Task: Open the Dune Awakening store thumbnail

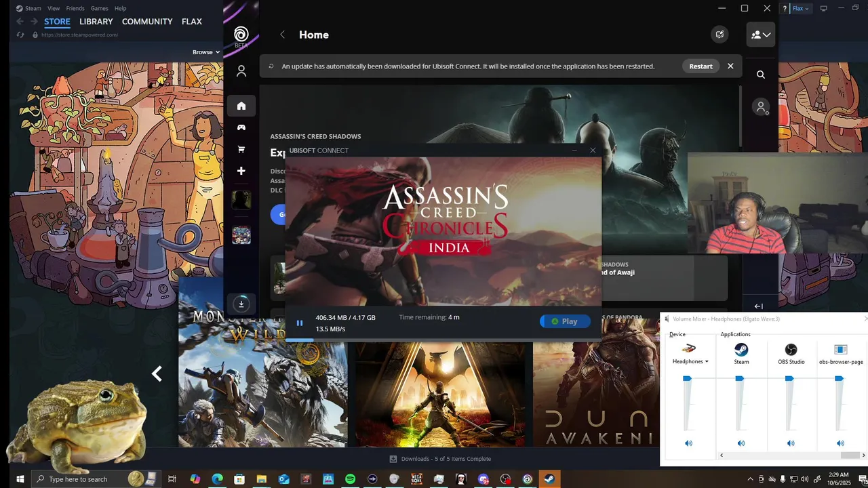Action: click(x=596, y=382)
